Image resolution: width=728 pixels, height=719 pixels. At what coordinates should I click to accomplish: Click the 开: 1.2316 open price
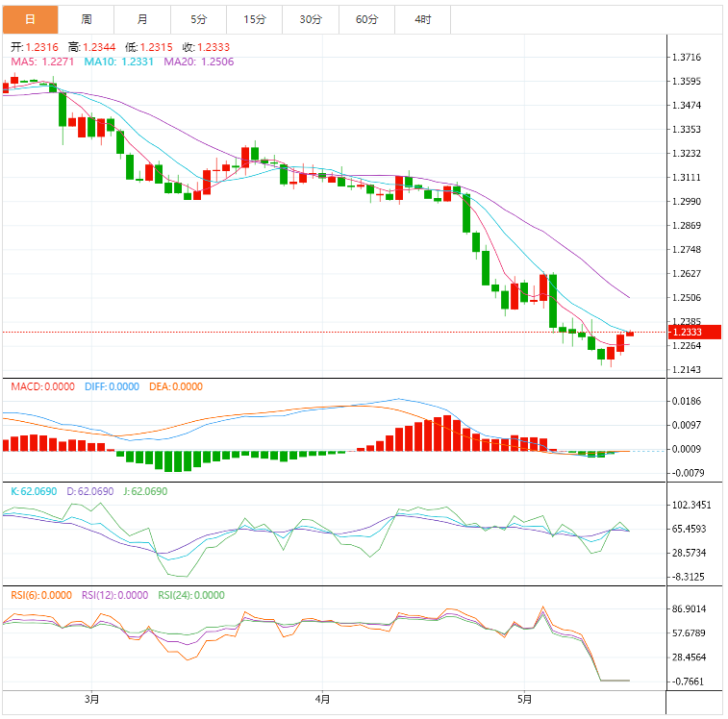[x=35, y=47]
